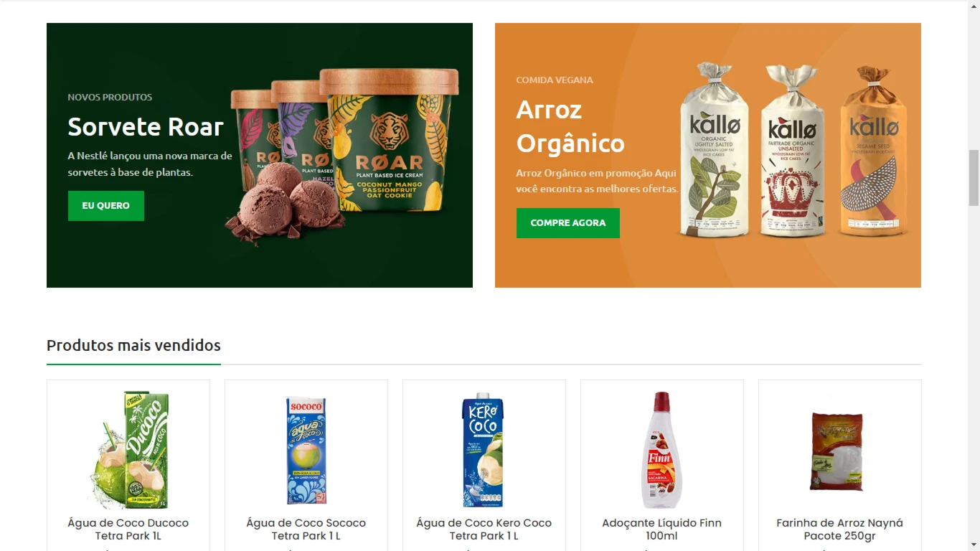Select Água de Coco Sococo Tetra Park title
This screenshot has height=551, width=980.
pos(306,529)
